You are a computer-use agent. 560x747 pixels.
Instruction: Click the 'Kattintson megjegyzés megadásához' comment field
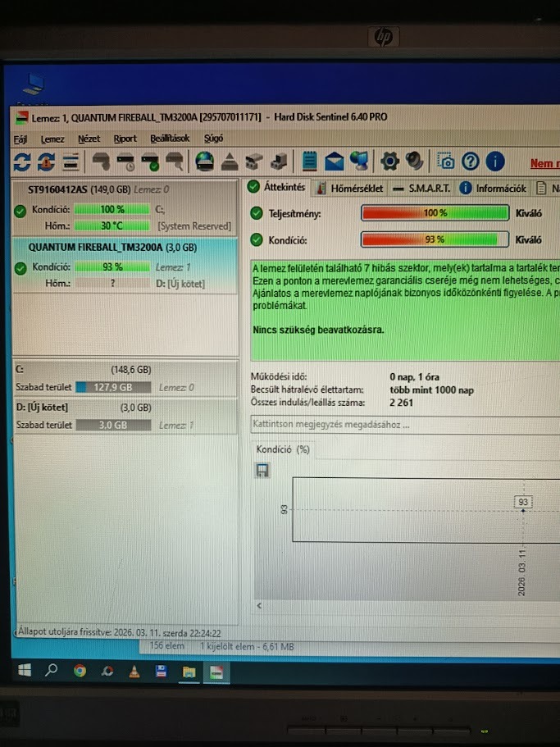405,425
